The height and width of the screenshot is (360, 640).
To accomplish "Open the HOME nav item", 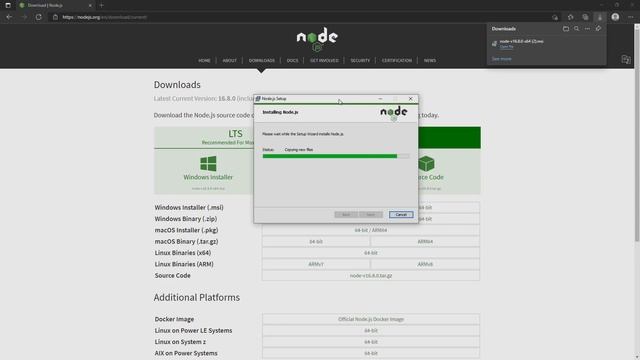I will (x=204, y=60).
